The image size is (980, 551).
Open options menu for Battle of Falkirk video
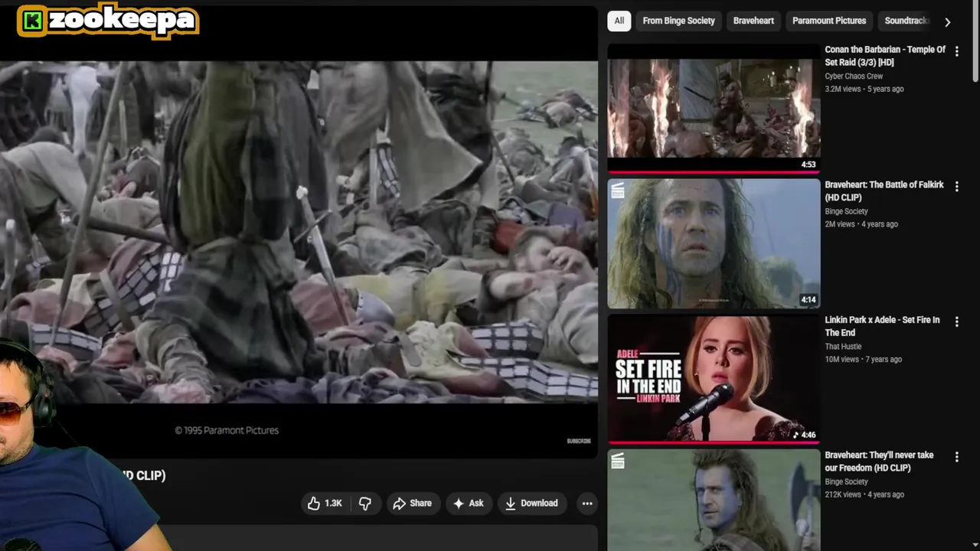956,186
